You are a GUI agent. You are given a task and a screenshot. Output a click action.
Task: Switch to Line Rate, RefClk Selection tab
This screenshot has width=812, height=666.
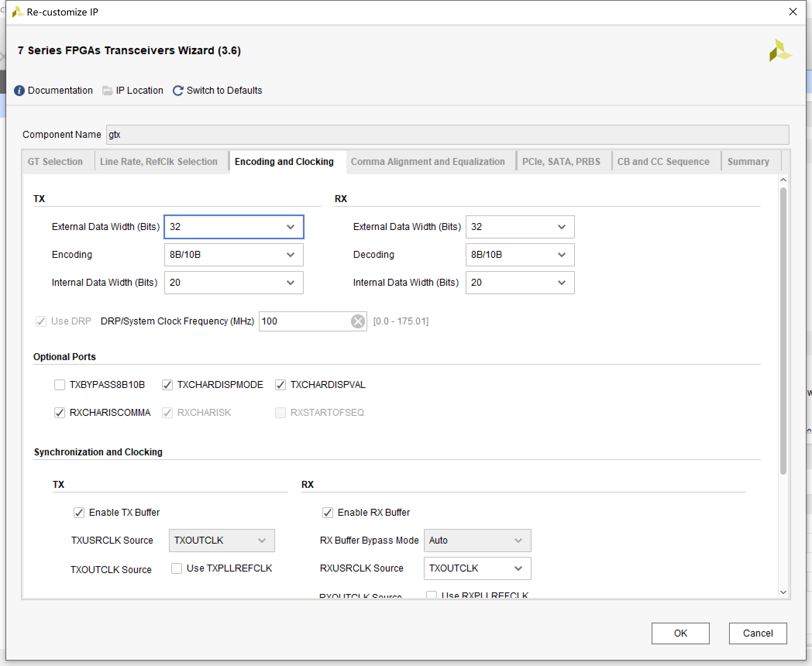159,161
